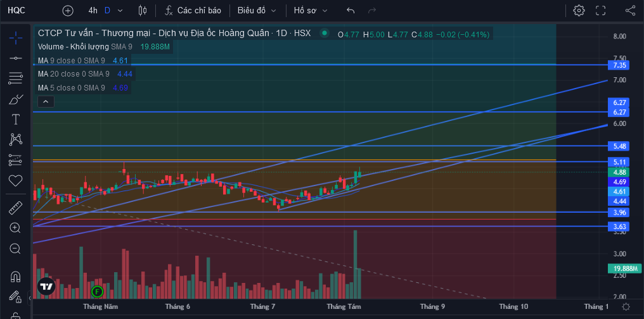Click the zoom out magnifier tool

pyautogui.click(x=16, y=249)
